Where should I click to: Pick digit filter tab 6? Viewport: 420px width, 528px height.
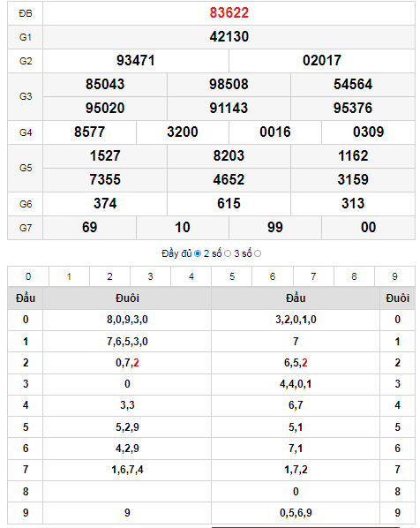click(273, 276)
